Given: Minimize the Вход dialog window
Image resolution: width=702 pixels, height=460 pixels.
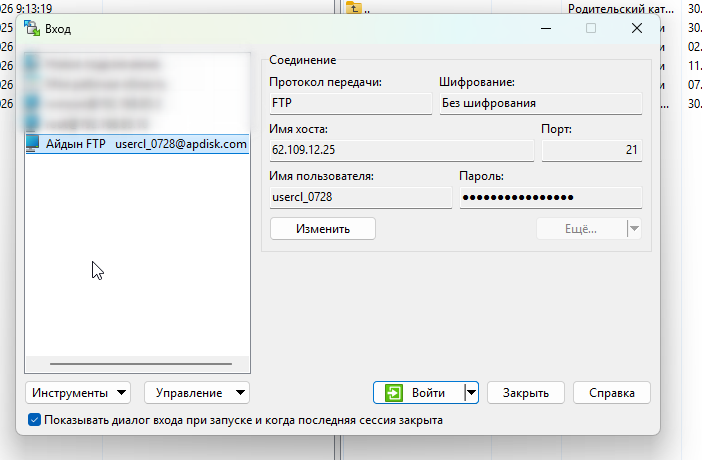Looking at the screenshot, I should click(x=546, y=28).
